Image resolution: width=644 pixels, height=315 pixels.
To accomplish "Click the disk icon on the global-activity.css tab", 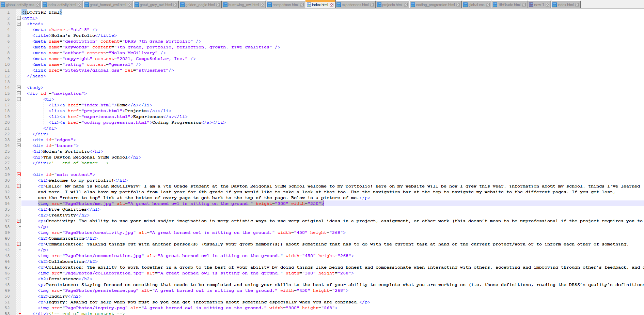I will pyautogui.click(x=3, y=5).
